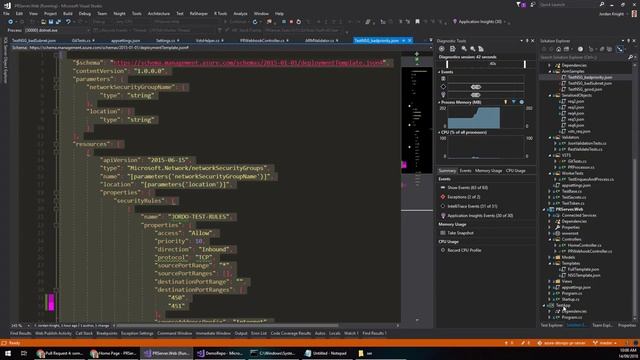Switch to Events tab in Diagnostic Tools

(x=465, y=171)
